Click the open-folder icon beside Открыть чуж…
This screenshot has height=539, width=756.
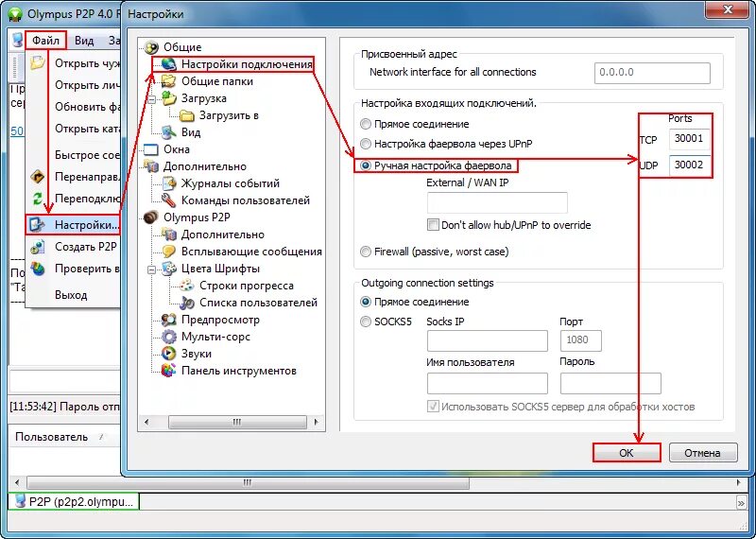(x=38, y=63)
